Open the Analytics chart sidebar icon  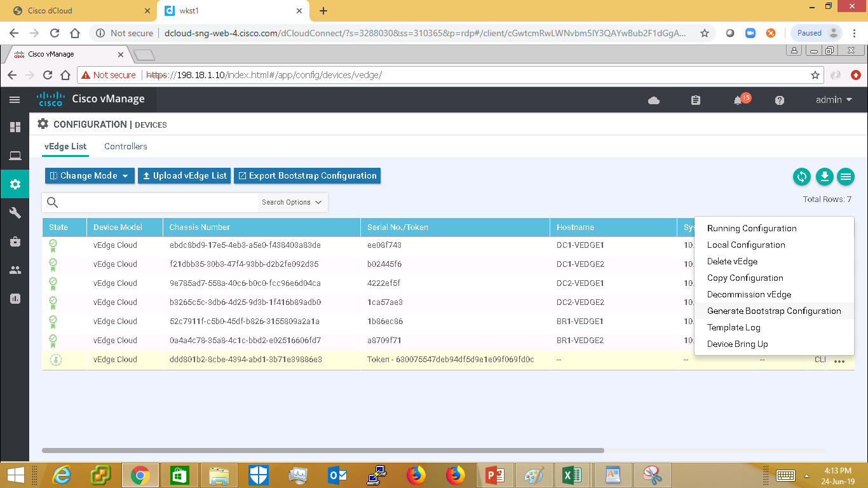(15, 299)
